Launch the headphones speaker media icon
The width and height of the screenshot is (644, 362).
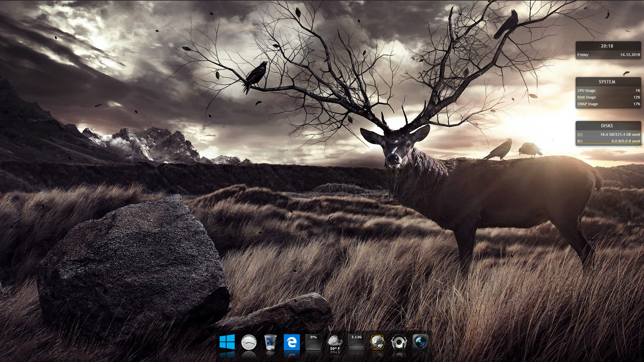[x=399, y=342]
